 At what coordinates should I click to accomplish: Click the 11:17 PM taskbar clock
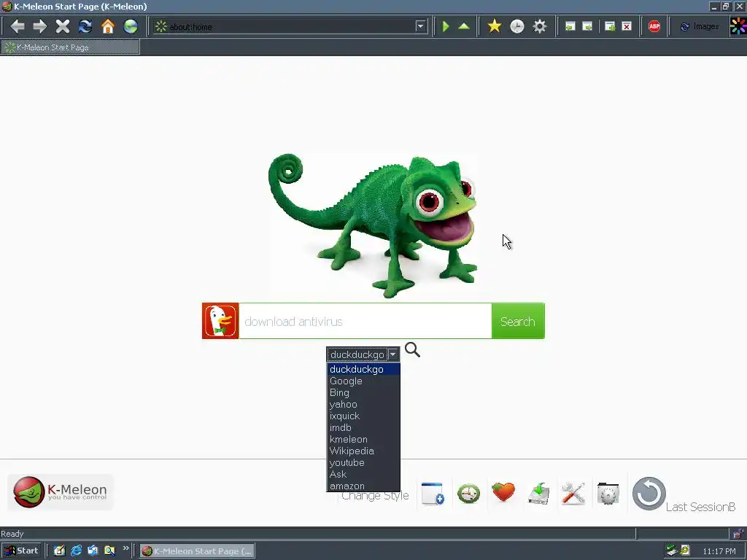click(x=719, y=551)
